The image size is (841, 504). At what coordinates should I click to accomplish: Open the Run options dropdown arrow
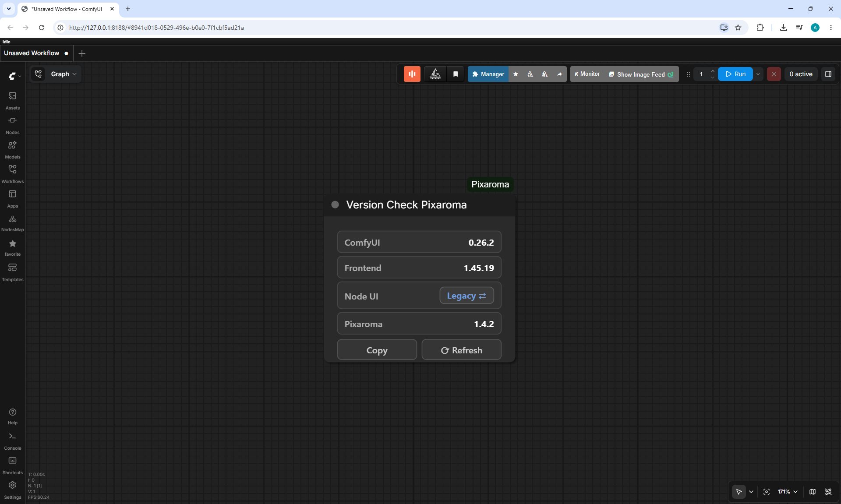tap(758, 74)
